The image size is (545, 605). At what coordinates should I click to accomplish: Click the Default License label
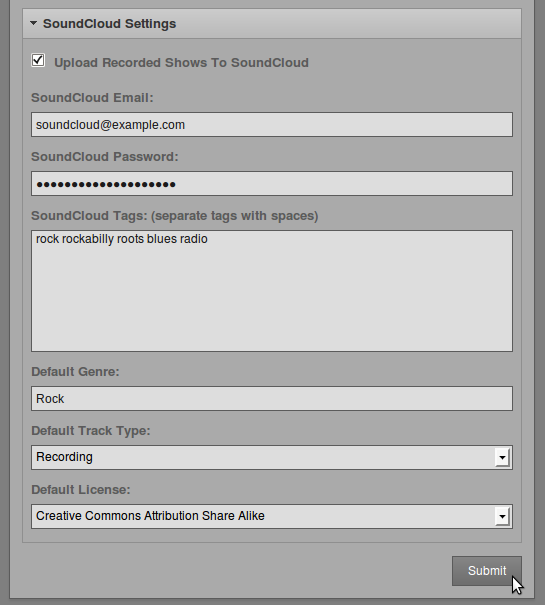pyautogui.click(x=81, y=490)
